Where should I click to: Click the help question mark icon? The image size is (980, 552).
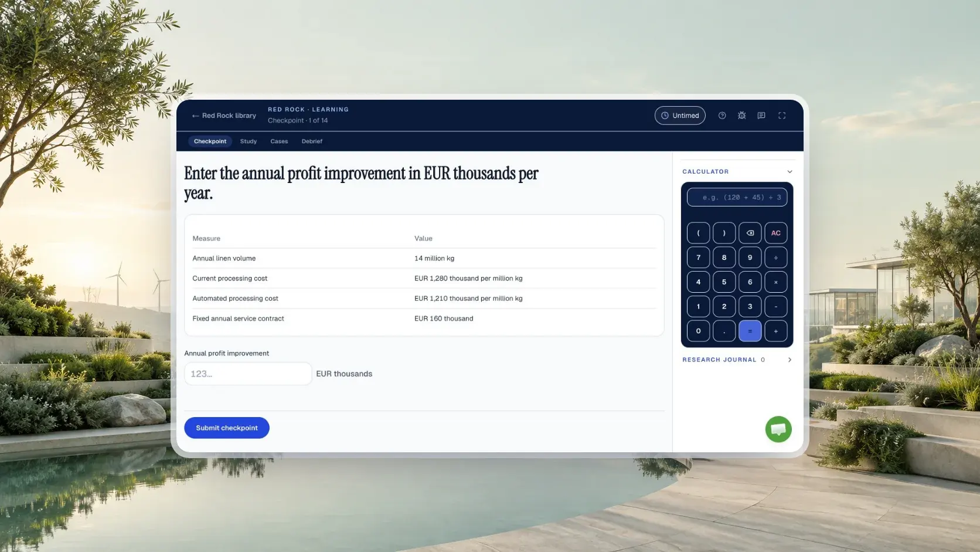[722, 116]
